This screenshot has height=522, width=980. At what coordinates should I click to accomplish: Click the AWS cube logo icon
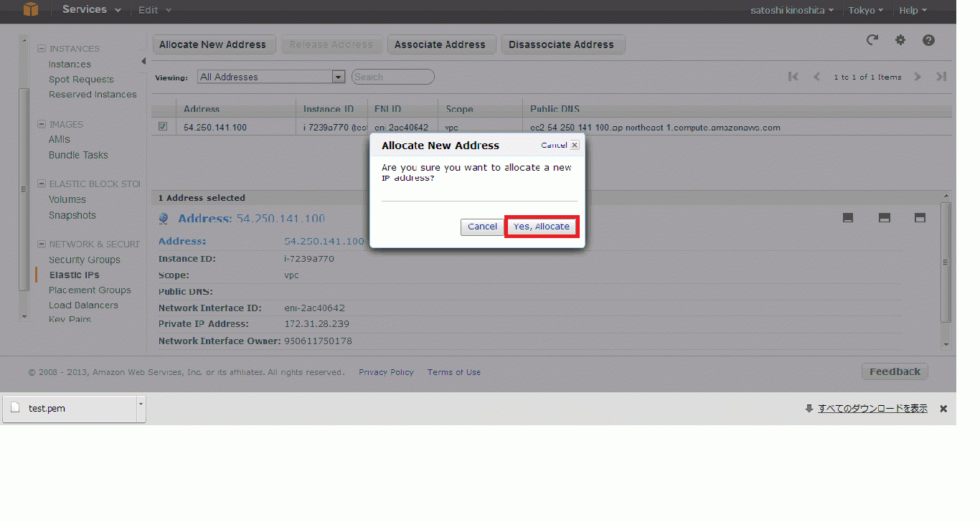tap(30, 9)
